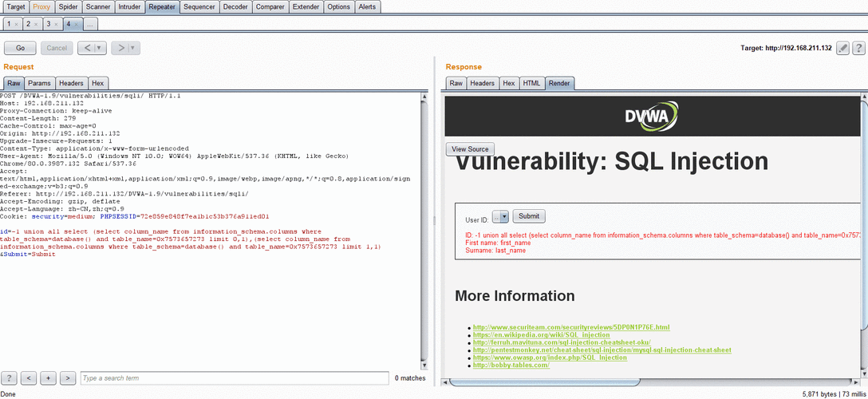
Task: Open back history dropdown arrow
Action: click(x=100, y=48)
